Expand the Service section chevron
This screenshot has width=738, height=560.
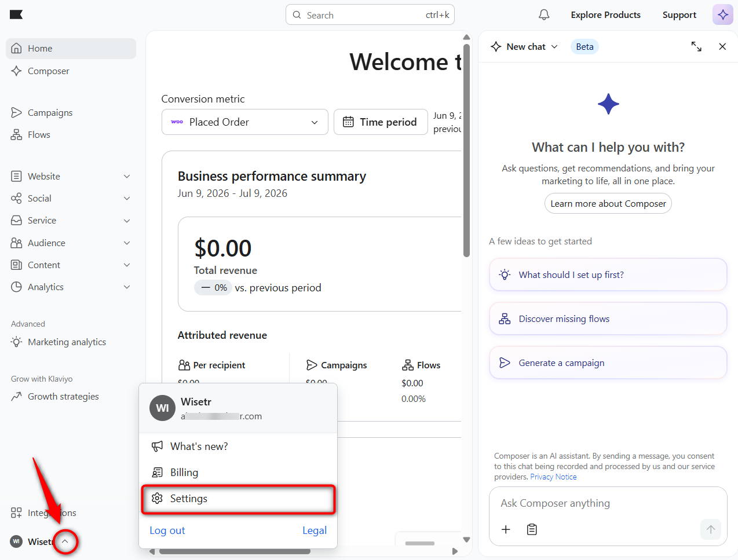point(127,221)
